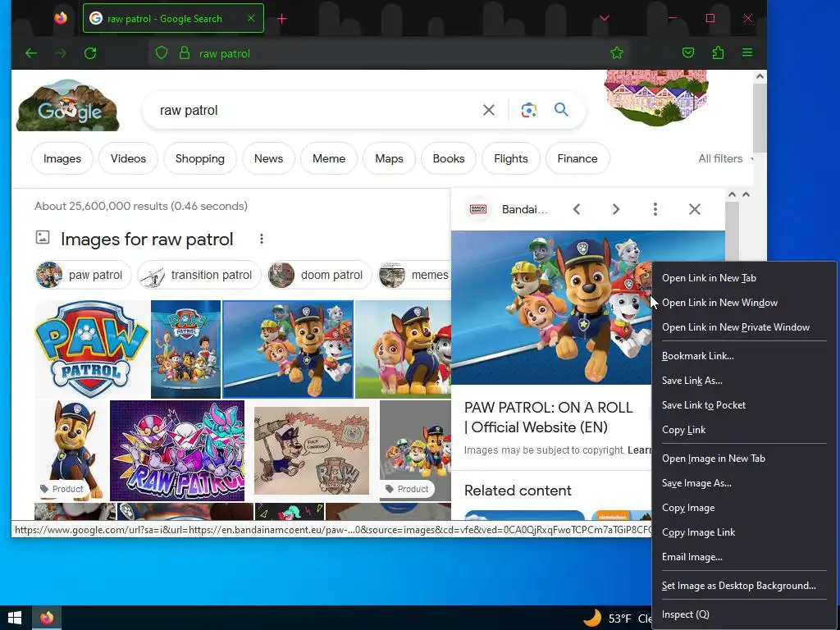This screenshot has height=630, width=840.
Task: Select the Meme filter chip
Action: tap(329, 158)
